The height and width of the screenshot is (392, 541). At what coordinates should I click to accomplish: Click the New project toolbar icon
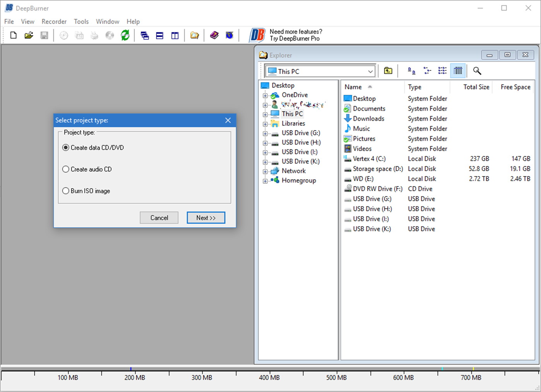coord(13,36)
